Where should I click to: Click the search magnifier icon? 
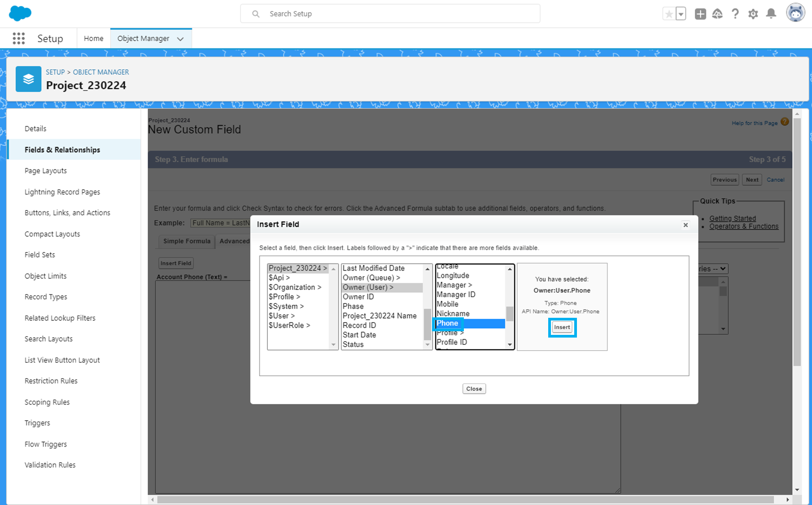coord(256,14)
